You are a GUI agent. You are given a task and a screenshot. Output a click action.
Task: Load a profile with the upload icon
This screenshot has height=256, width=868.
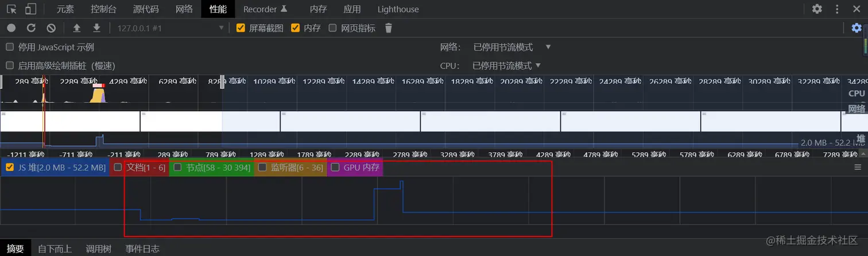tap(77, 28)
